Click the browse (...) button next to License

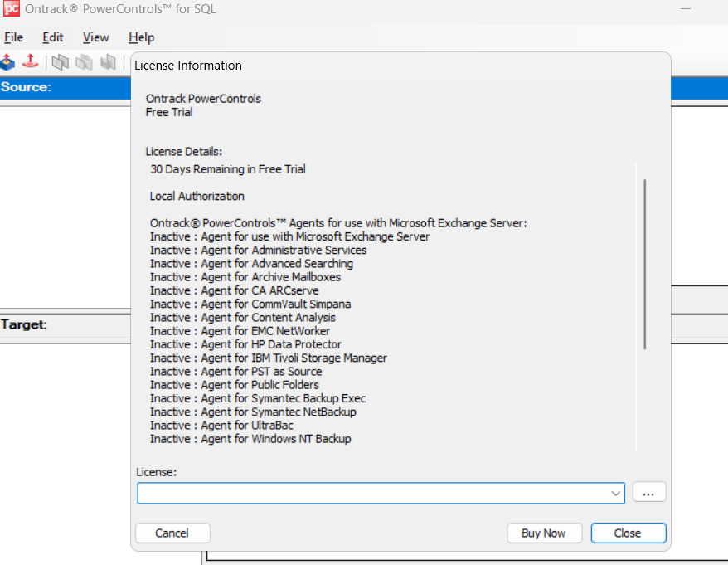pos(648,493)
